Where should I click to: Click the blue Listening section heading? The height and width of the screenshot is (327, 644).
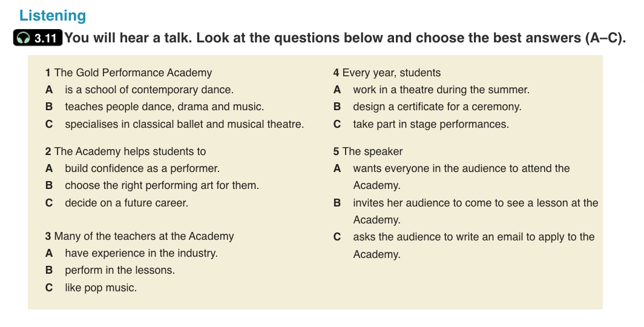pos(53,16)
